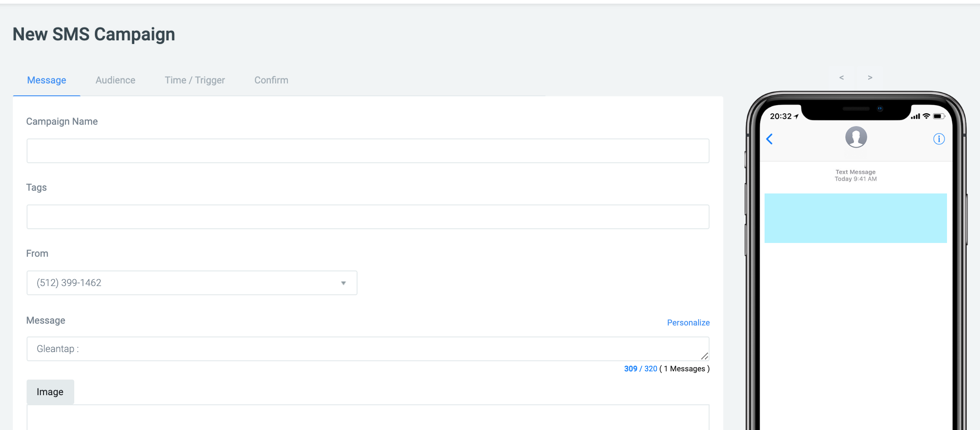This screenshot has height=430, width=980.
Task: Click the contact avatar in phone preview
Action: coord(856,137)
